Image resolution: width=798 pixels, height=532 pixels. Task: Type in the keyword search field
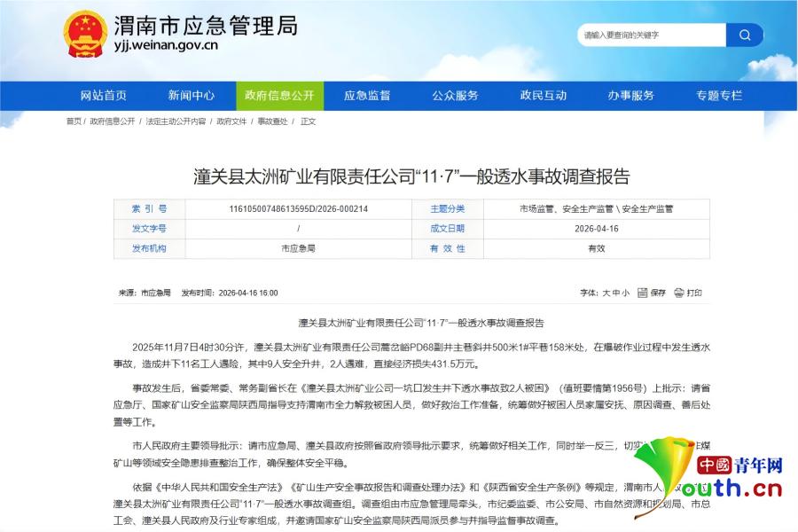click(652, 35)
